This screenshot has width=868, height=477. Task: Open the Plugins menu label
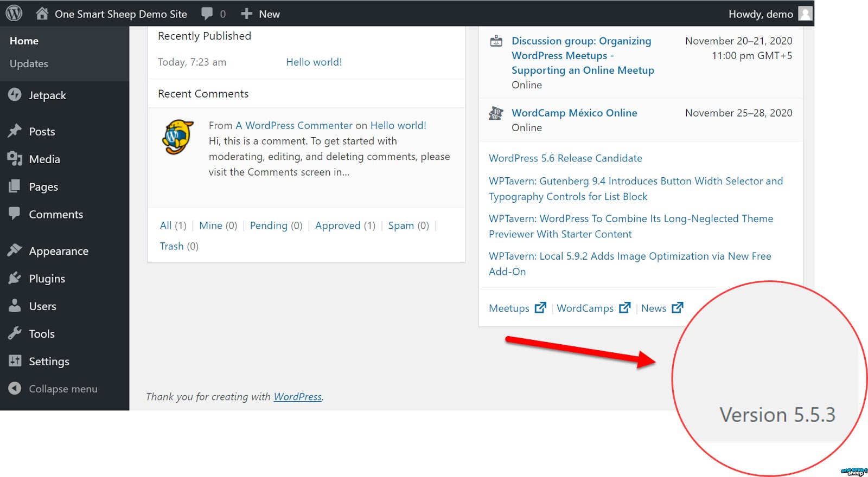[47, 279]
